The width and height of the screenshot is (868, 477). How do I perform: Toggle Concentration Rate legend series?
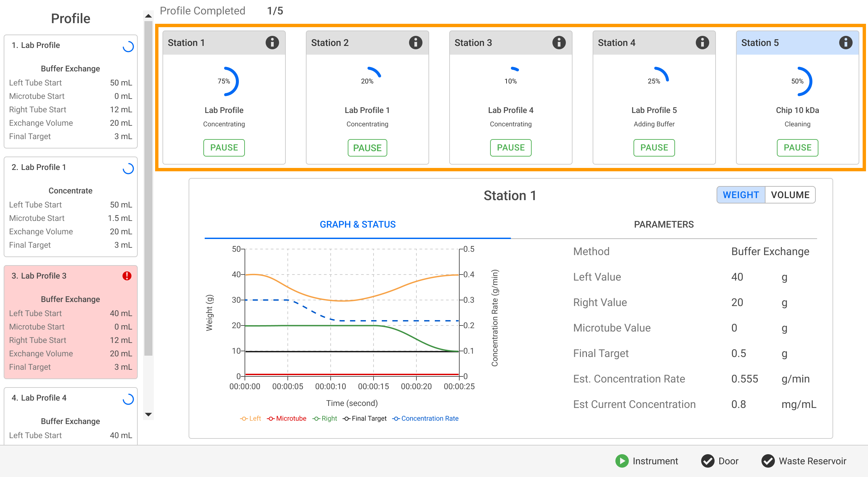425,418
